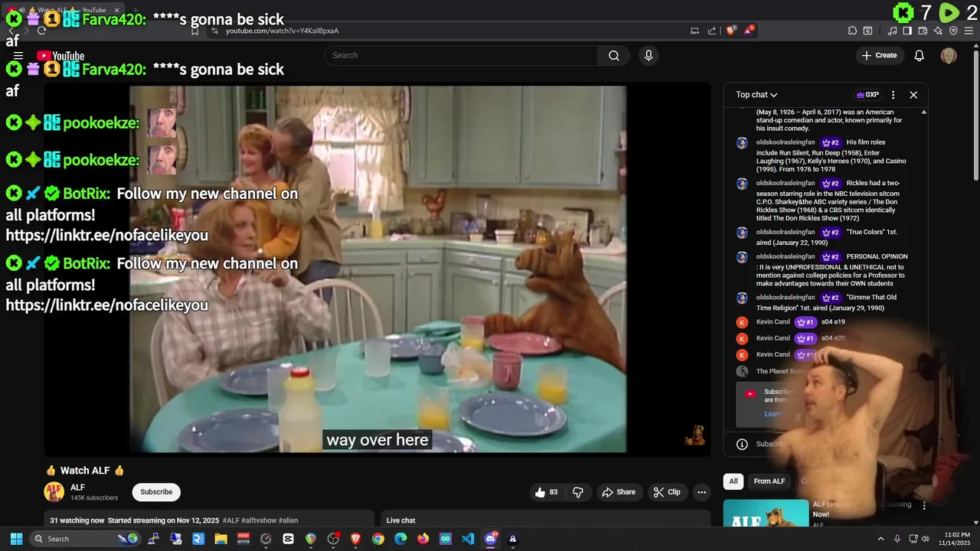Click Kevin Carol's message s04 e19
The width and height of the screenshot is (980, 551).
pyautogui.click(x=833, y=322)
